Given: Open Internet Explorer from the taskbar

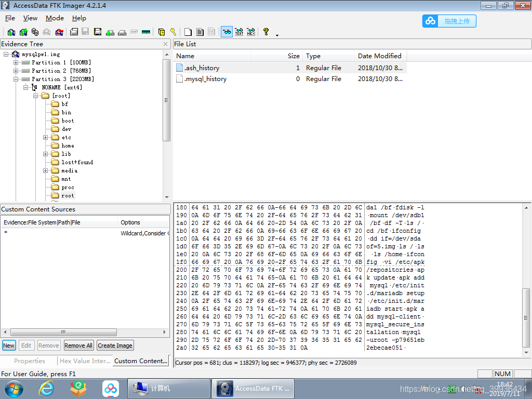Looking at the screenshot, I should [x=46, y=389].
